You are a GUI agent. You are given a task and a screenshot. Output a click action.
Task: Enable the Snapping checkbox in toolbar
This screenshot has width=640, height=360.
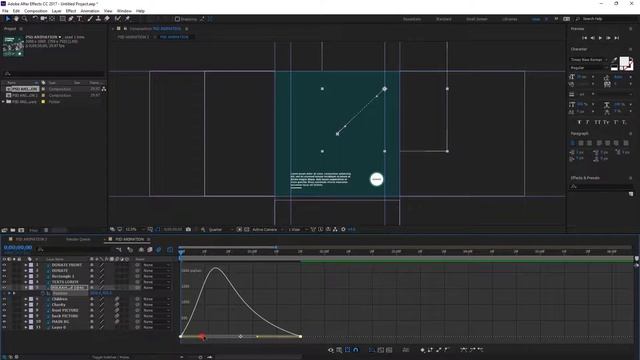(x=177, y=19)
